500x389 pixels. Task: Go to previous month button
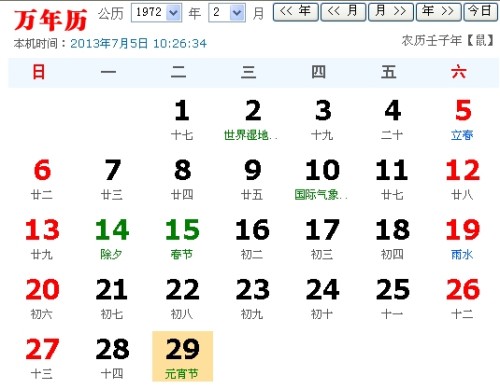click(x=343, y=12)
